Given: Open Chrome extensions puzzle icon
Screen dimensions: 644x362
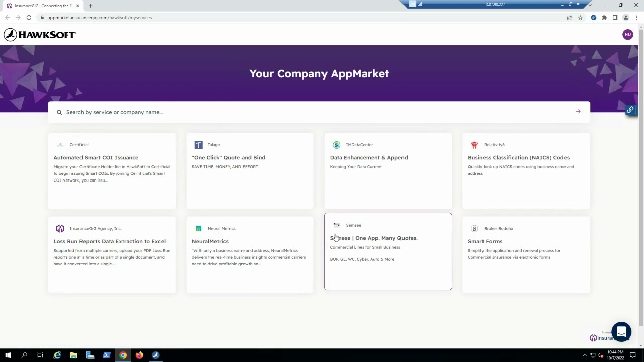Looking at the screenshot, I should 604,18.
